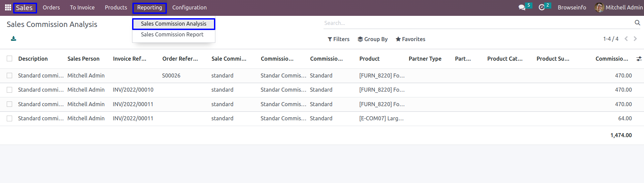This screenshot has height=183, width=644.
Task: Click the Browseinfo company name
Action: coord(572,7)
